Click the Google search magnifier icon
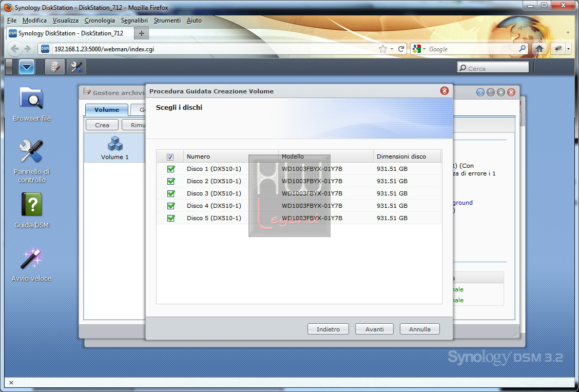The width and height of the screenshot is (579, 392). [522, 49]
